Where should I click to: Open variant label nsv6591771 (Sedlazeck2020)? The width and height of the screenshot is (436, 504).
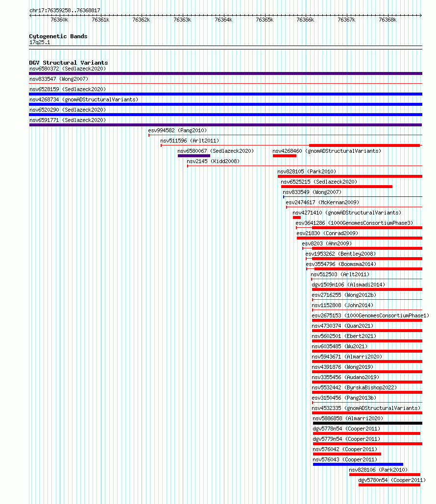click(68, 120)
